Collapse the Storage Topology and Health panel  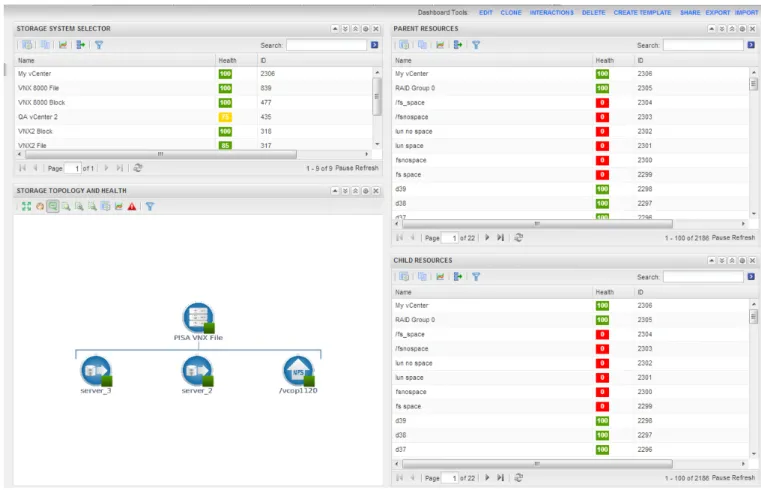(335, 191)
